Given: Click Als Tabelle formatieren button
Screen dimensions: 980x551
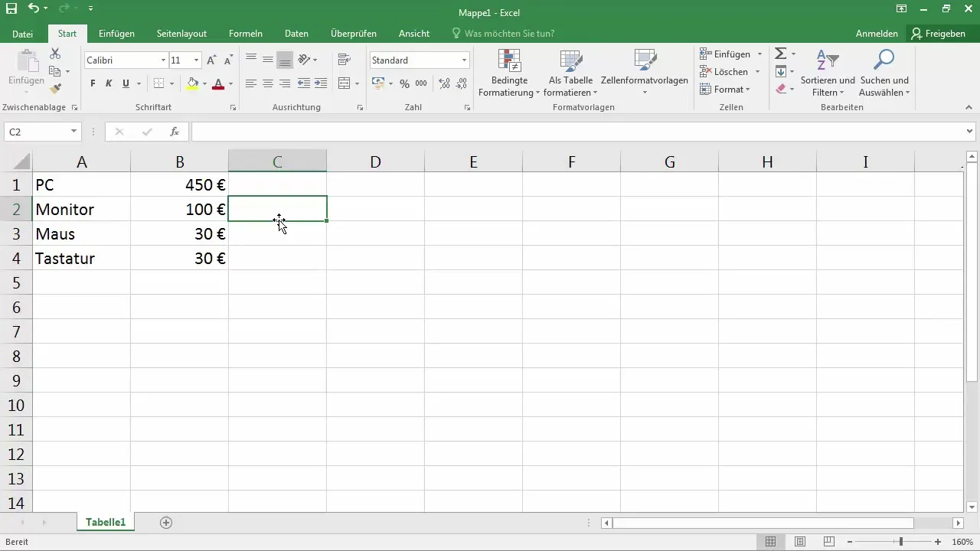Looking at the screenshot, I should (x=570, y=73).
